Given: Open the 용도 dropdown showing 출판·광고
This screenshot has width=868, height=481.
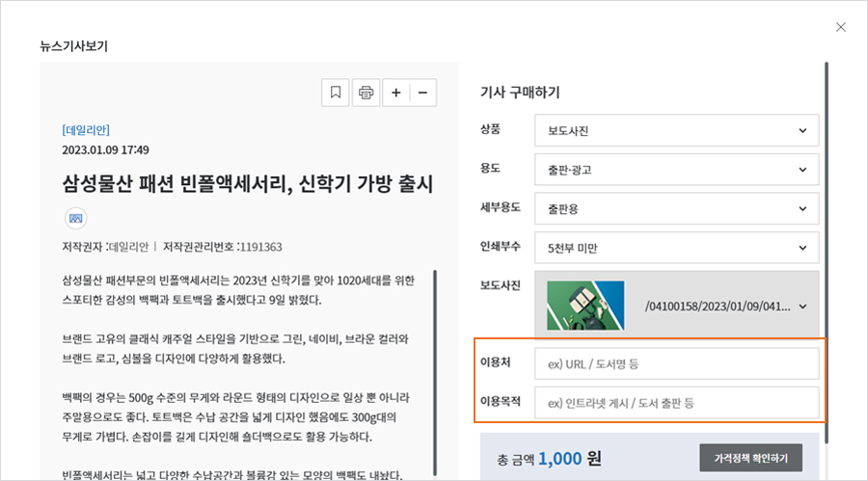Looking at the screenshot, I should coord(676,170).
